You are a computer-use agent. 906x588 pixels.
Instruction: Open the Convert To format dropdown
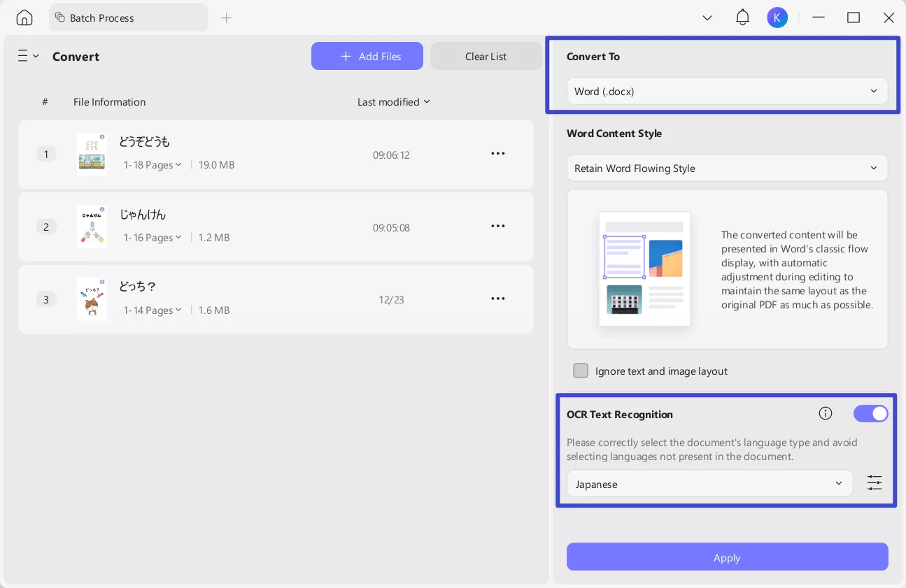[726, 92]
